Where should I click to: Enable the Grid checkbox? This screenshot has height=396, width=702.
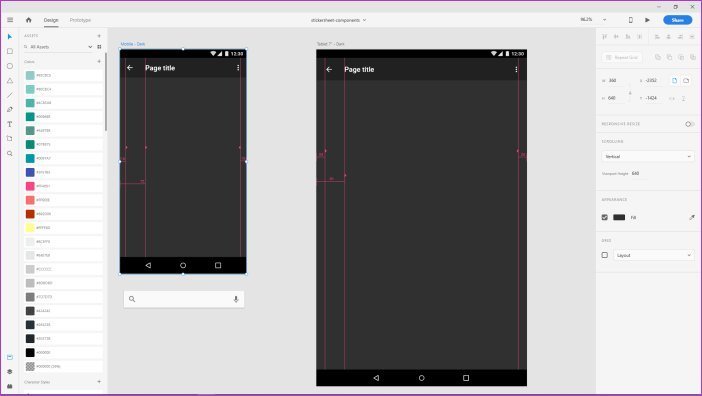click(x=605, y=255)
